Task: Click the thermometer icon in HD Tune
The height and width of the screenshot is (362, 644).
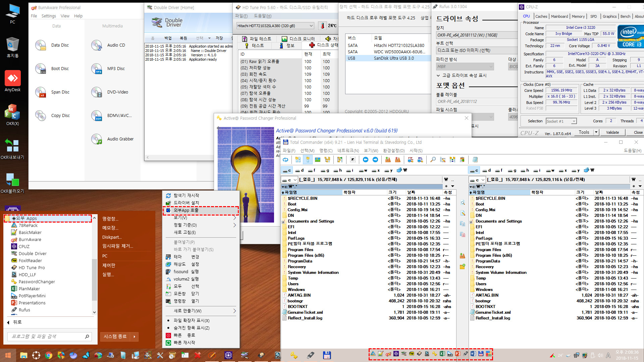Action: pyautogui.click(x=322, y=26)
